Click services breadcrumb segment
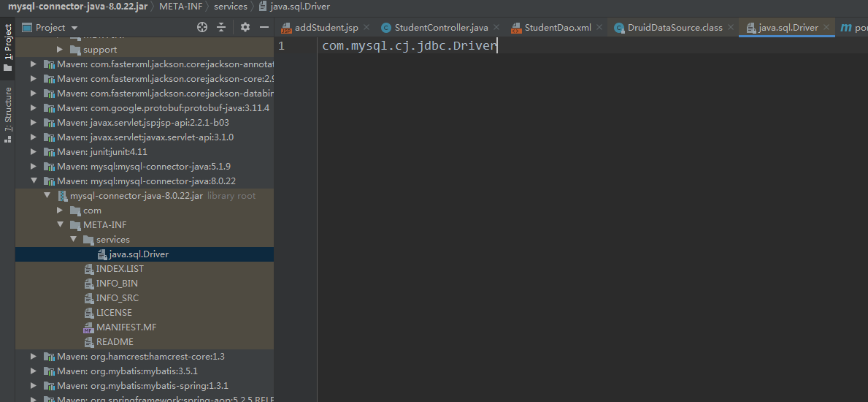 [x=230, y=7]
